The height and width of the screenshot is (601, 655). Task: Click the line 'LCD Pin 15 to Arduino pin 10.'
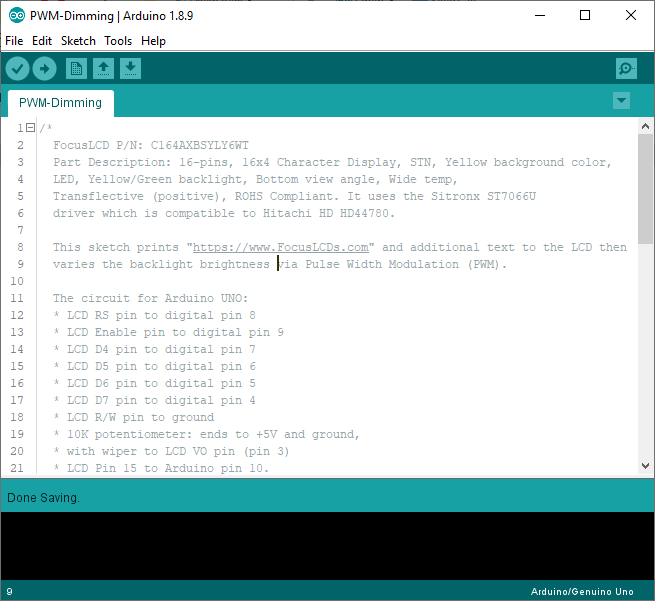pos(168,468)
